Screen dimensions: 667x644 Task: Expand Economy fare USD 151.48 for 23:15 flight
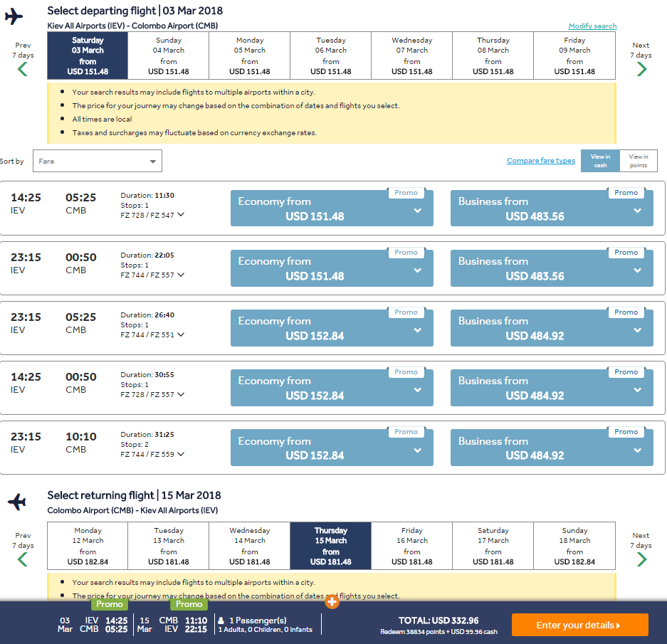click(332, 268)
